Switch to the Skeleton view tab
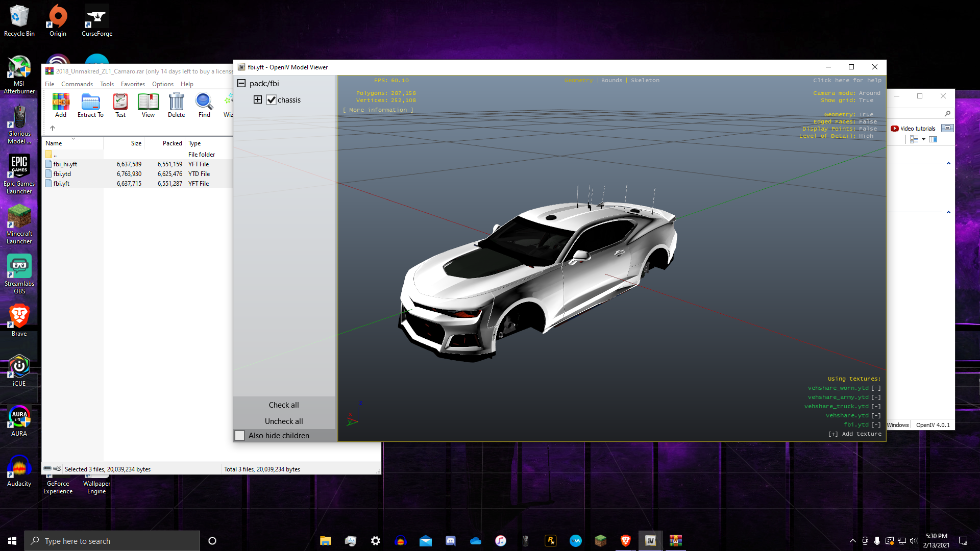Viewport: 980px width, 551px height. pos(645,81)
